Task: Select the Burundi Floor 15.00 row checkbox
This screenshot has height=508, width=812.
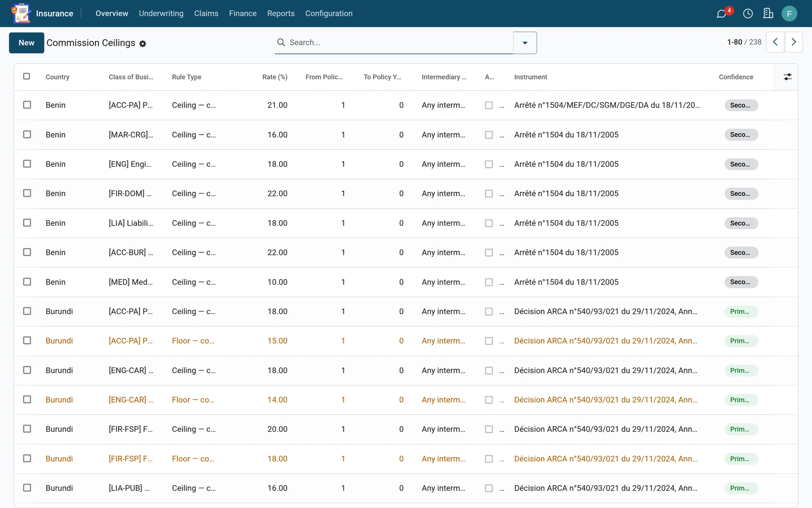Action: (x=27, y=340)
